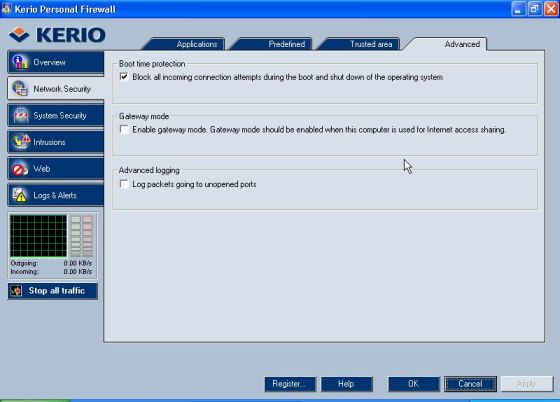
Task: Toggle Log packets going to unopened ports
Action: [x=124, y=184]
